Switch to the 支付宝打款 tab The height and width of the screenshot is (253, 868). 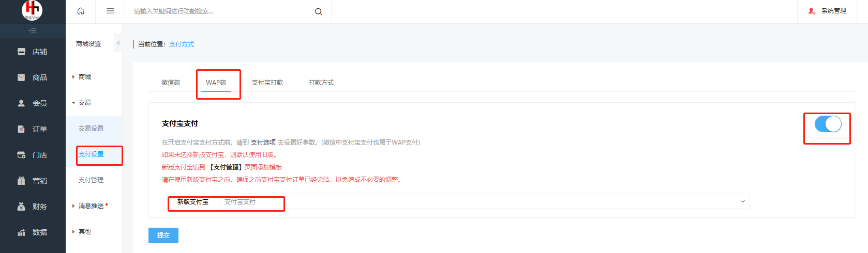267,83
